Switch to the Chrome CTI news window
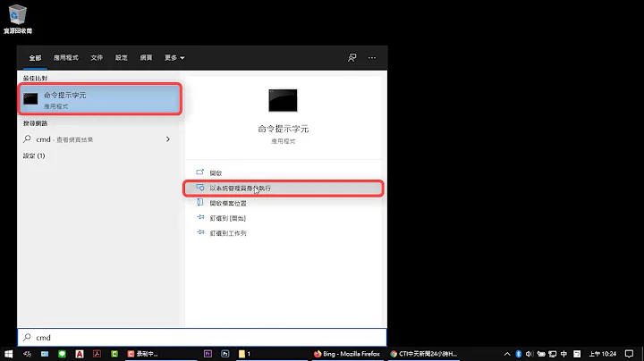 point(423,354)
